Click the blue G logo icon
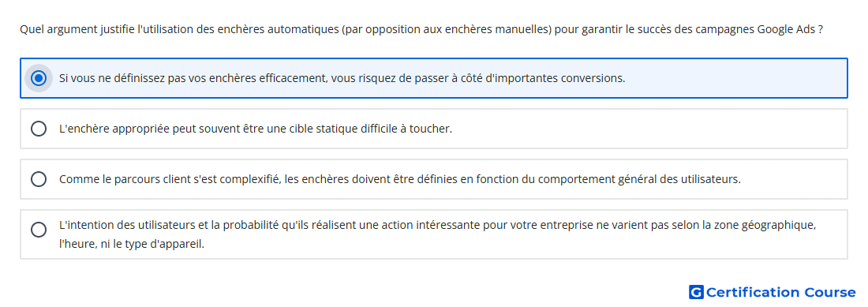The width and height of the screenshot is (868, 307). click(x=696, y=292)
